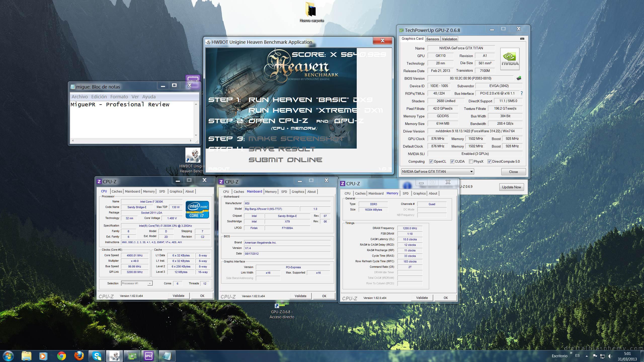The height and width of the screenshot is (362, 644).
Task: Open the Sensors tab in GPU-Z
Action: (432, 39)
